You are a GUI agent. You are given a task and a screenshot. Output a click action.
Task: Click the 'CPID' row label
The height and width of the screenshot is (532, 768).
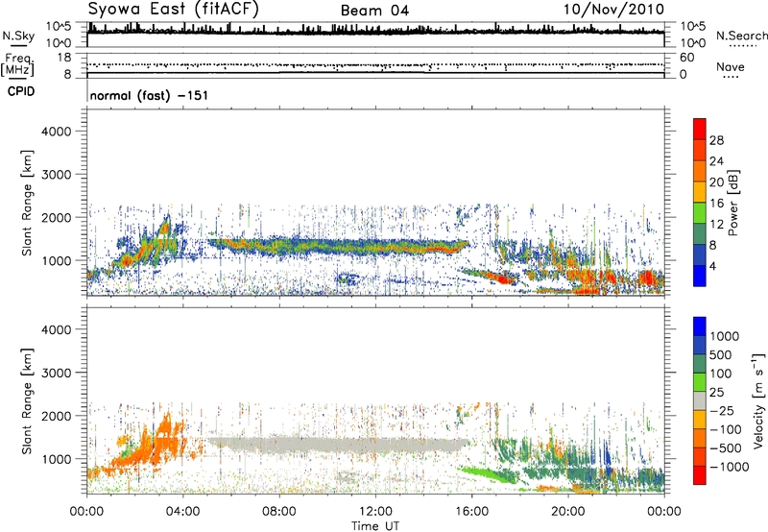(x=21, y=91)
